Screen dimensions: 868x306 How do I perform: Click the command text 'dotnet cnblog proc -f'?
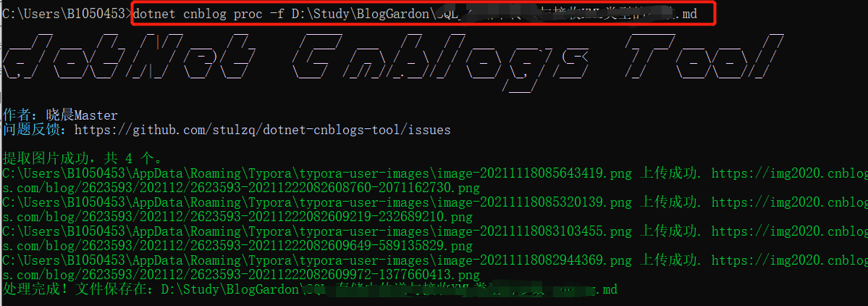210,15
